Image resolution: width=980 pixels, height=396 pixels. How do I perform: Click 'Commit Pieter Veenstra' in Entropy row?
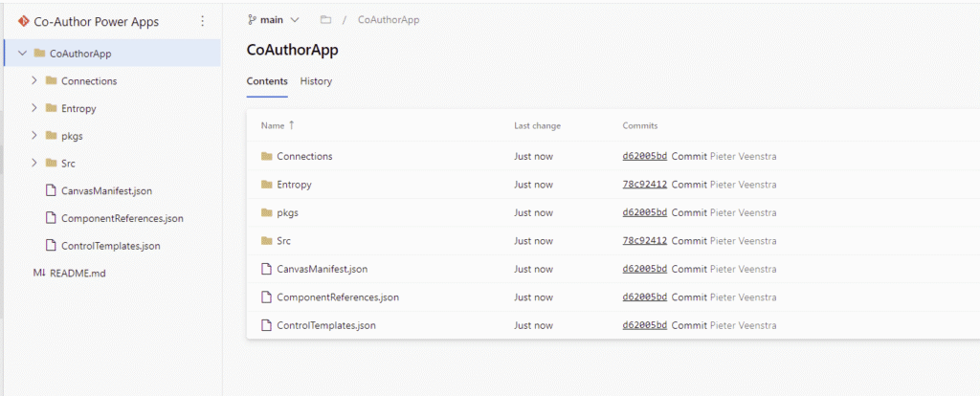(x=724, y=185)
